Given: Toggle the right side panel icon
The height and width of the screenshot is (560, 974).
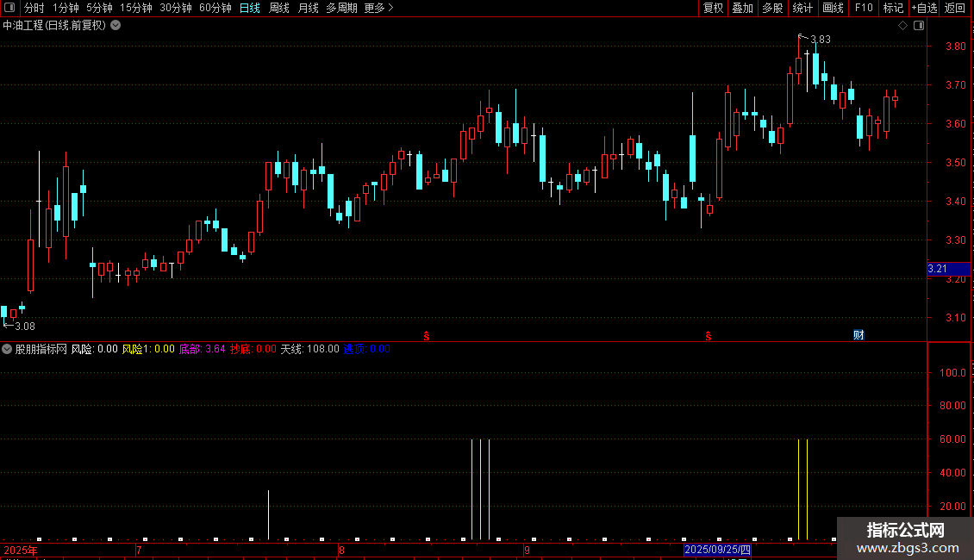Looking at the screenshot, I should point(919,26).
